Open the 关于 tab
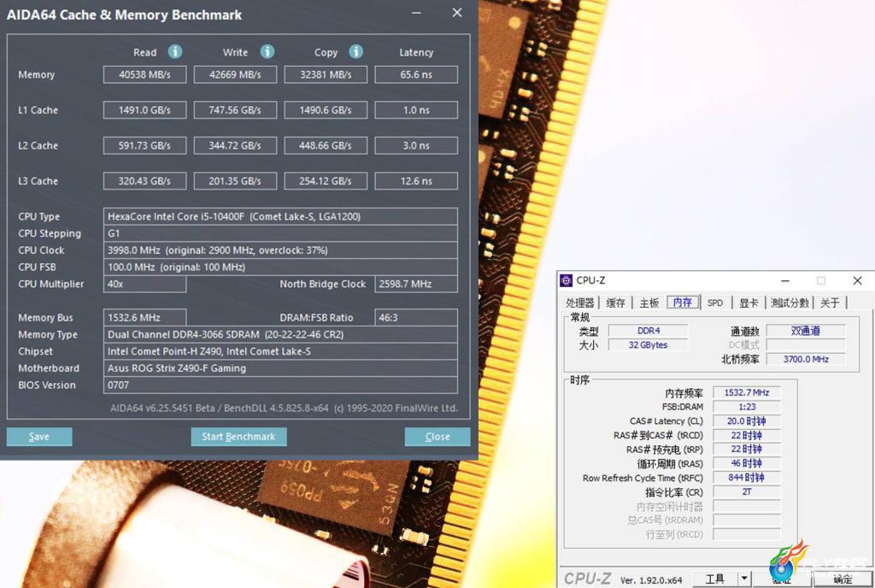The image size is (875, 588). tap(830, 303)
